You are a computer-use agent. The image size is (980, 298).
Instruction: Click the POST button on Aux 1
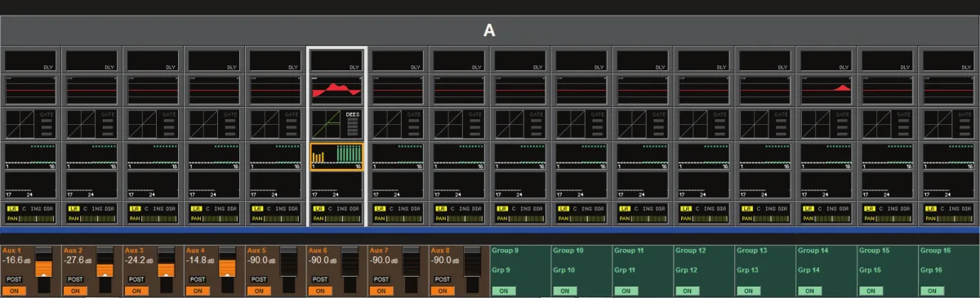coord(14,279)
